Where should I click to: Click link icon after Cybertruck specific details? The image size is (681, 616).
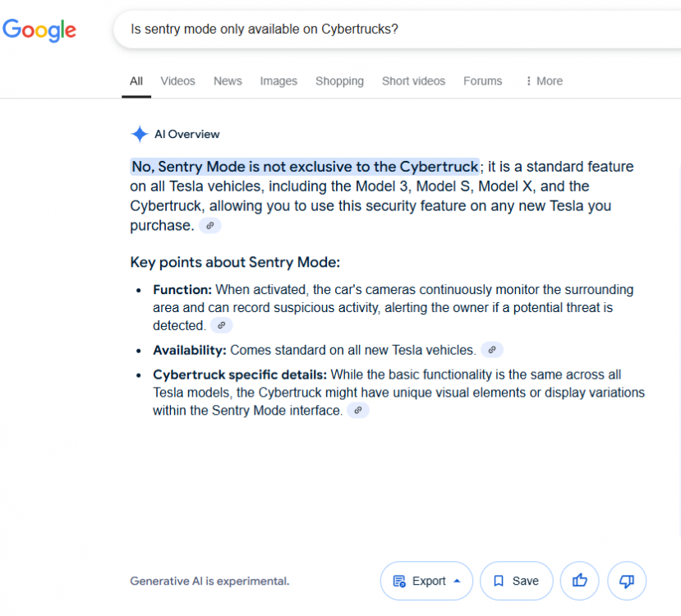tap(358, 411)
